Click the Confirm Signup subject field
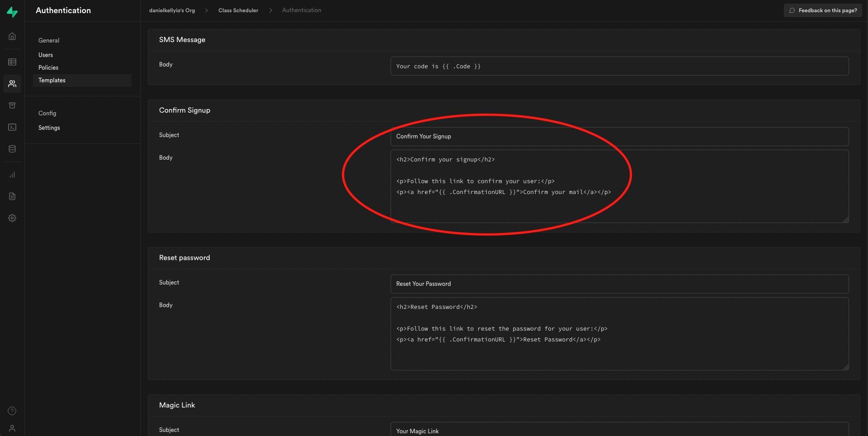The image size is (868, 436). (619, 137)
